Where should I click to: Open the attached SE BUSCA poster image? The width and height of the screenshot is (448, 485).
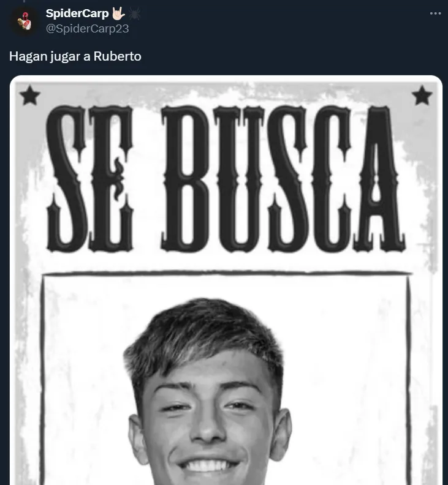(226, 280)
